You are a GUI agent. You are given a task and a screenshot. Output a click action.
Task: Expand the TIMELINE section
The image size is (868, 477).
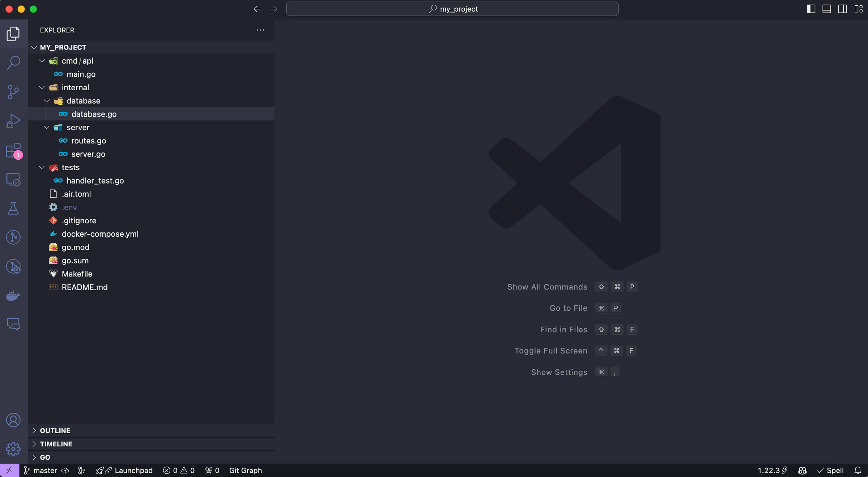[56, 444]
